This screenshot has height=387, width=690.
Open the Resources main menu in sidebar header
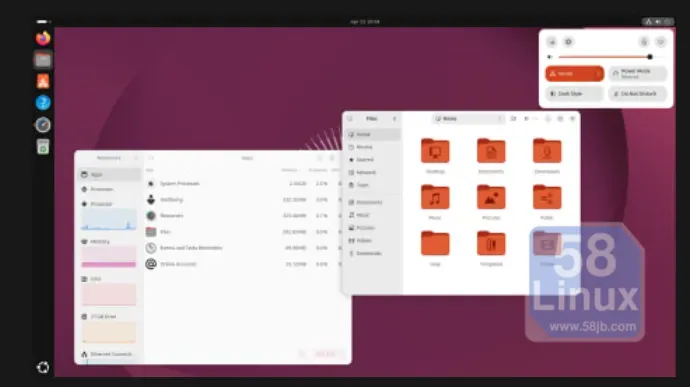point(136,158)
